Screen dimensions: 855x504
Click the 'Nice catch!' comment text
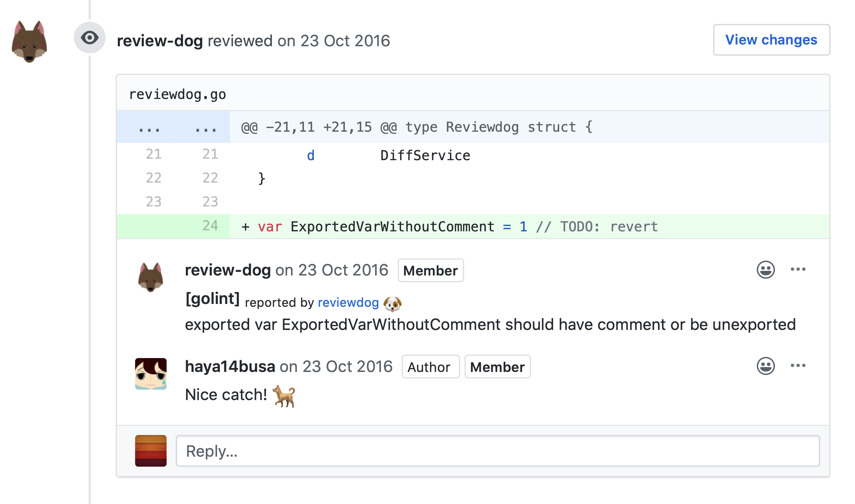pos(226,395)
